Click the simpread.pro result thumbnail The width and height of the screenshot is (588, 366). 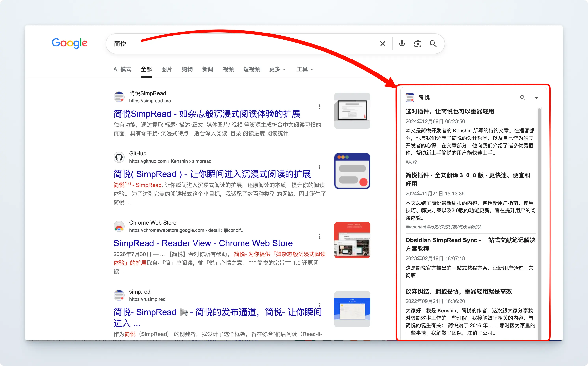click(352, 111)
